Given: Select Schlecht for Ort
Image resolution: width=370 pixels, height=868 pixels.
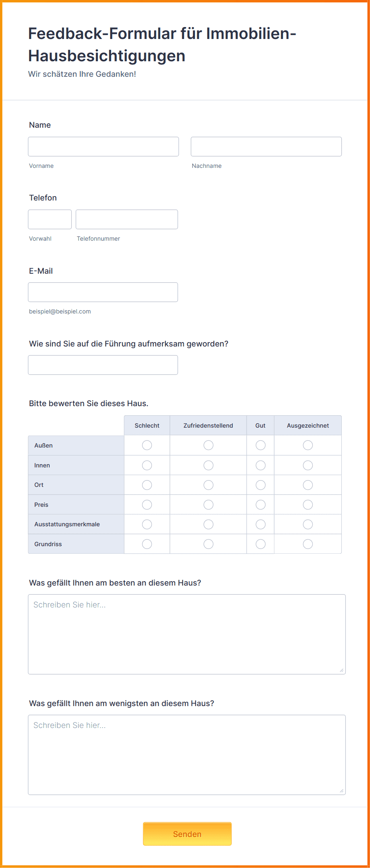Looking at the screenshot, I should [147, 485].
